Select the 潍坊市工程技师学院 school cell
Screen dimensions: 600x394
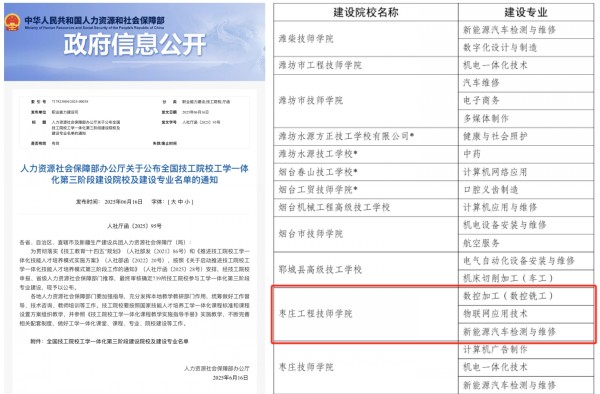point(366,65)
